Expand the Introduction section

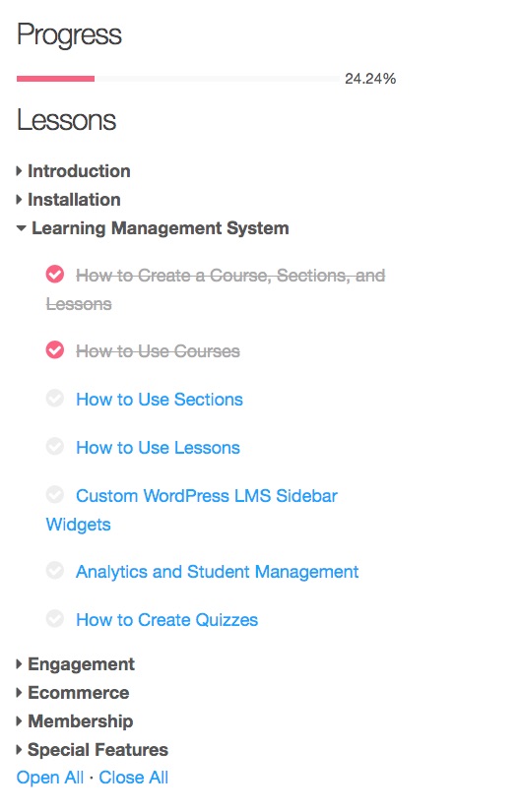(x=74, y=171)
